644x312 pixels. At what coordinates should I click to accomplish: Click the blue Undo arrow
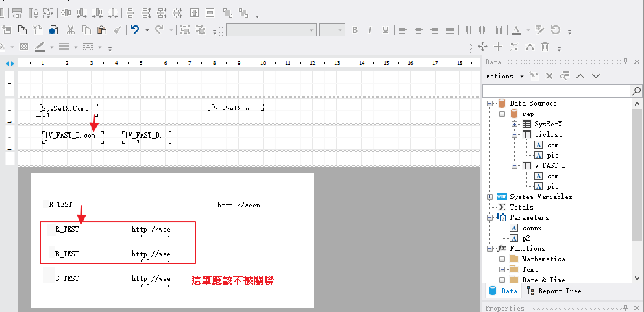click(135, 30)
